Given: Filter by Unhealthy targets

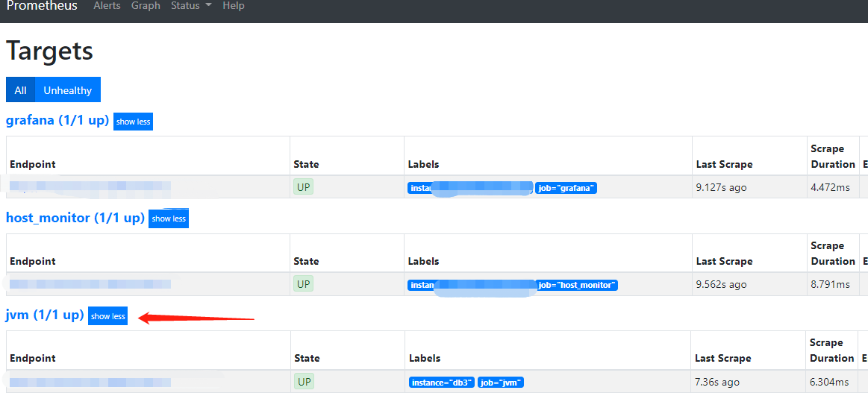Looking at the screenshot, I should click(67, 90).
